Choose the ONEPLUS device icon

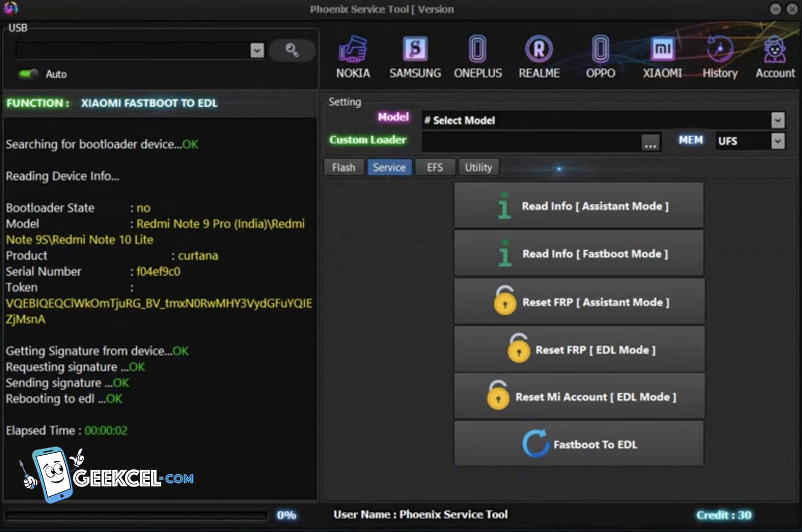[477, 57]
